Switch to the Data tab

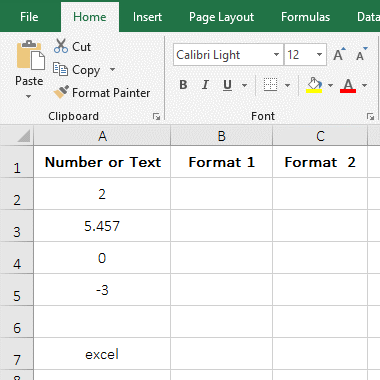click(368, 17)
